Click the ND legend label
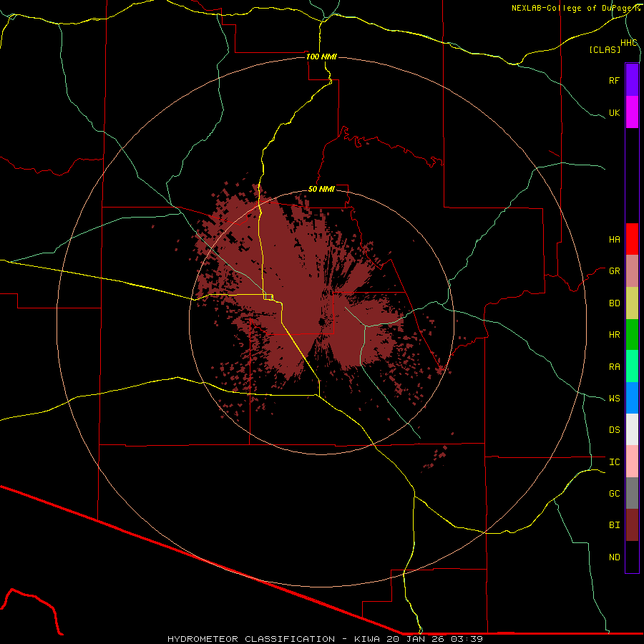This screenshot has height=644, width=644. pyautogui.click(x=614, y=557)
